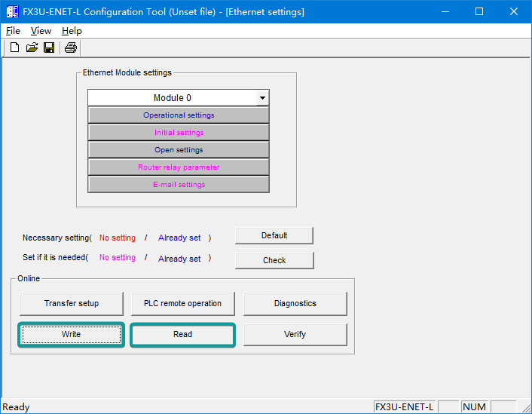
Task: Open Operational settings
Action: pos(179,115)
